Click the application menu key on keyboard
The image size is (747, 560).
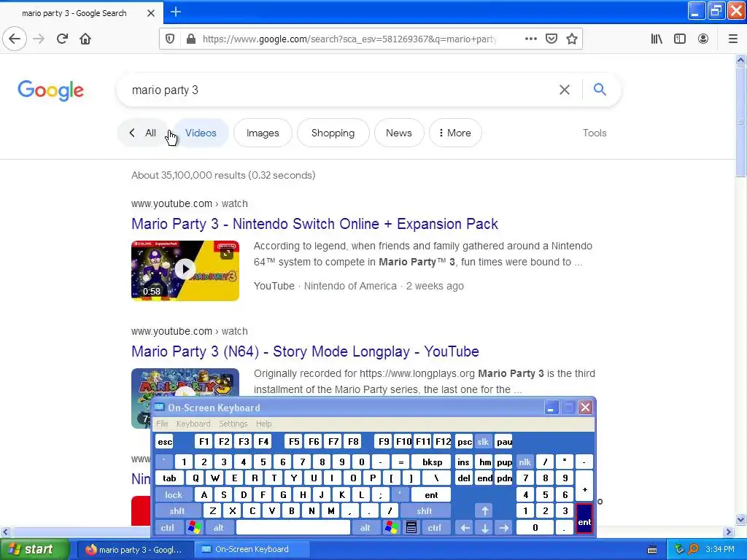coord(411,528)
